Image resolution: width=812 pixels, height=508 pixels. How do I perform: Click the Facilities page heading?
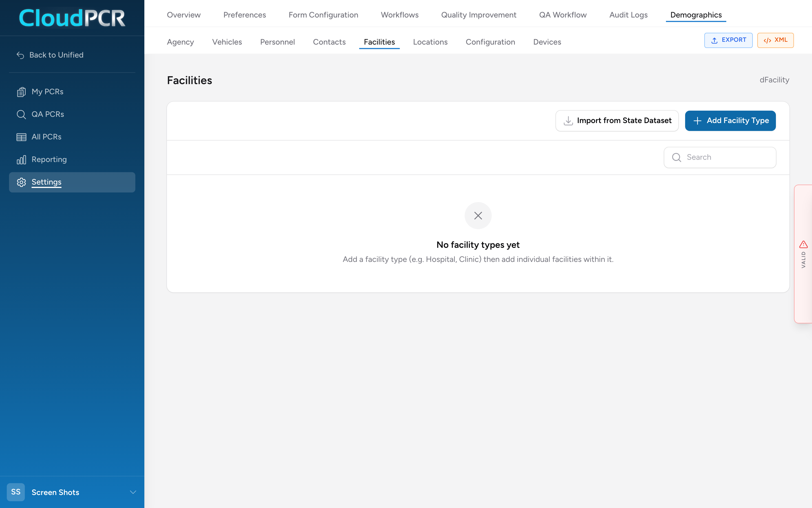[189, 80]
